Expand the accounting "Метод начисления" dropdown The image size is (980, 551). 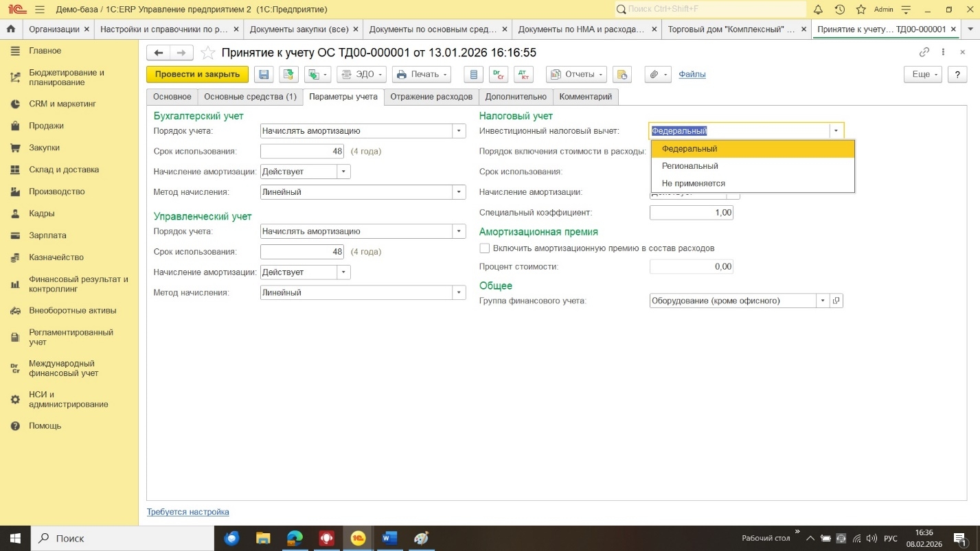[459, 192]
